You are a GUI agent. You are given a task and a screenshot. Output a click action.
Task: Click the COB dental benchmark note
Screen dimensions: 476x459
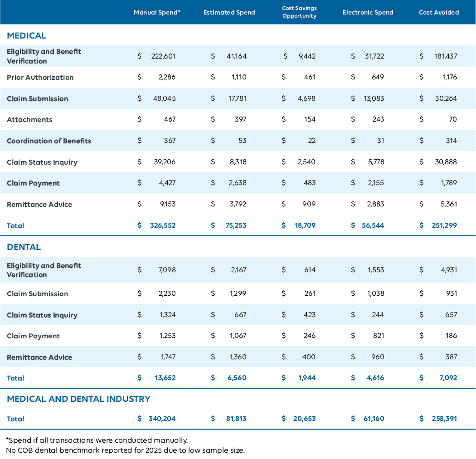(x=125, y=450)
